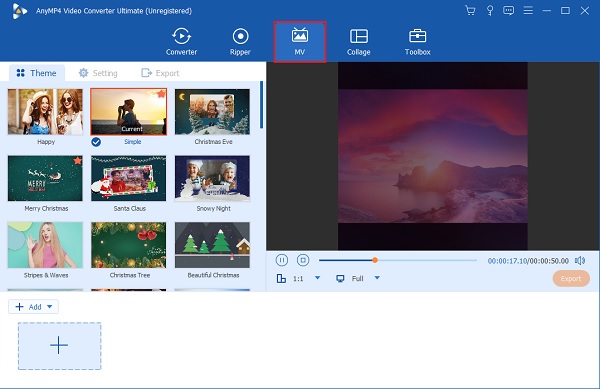Open the Ripper module
This screenshot has height=389, width=600.
pos(240,42)
